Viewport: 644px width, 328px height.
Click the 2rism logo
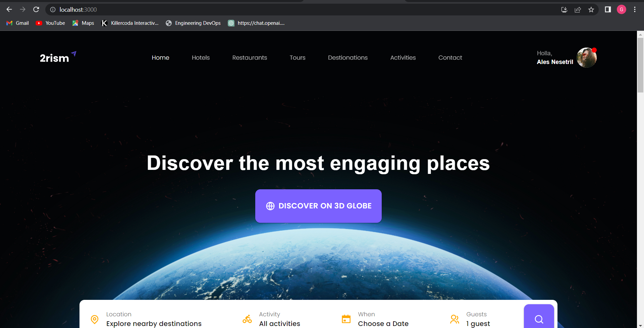click(x=58, y=57)
